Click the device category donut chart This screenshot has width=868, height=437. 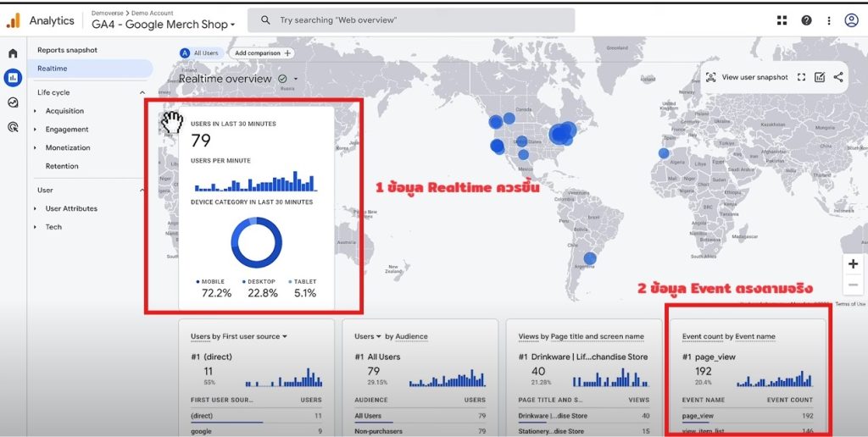pos(256,242)
